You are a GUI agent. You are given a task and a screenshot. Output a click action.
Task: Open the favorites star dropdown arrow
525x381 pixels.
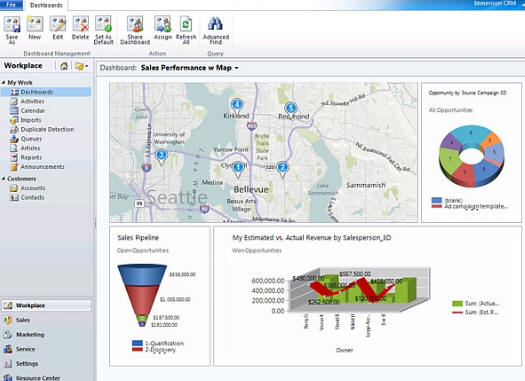click(x=87, y=66)
